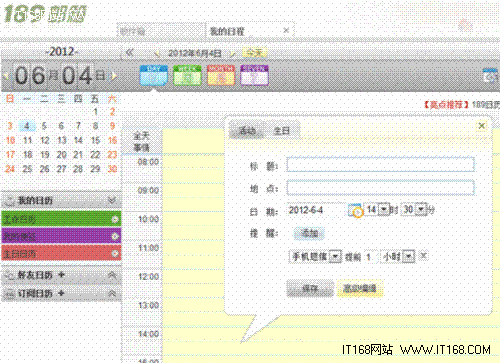Image resolution: width=500 pixels, height=363 pixels.
Task: Open the green calendar's options arrow
Action: (x=115, y=219)
